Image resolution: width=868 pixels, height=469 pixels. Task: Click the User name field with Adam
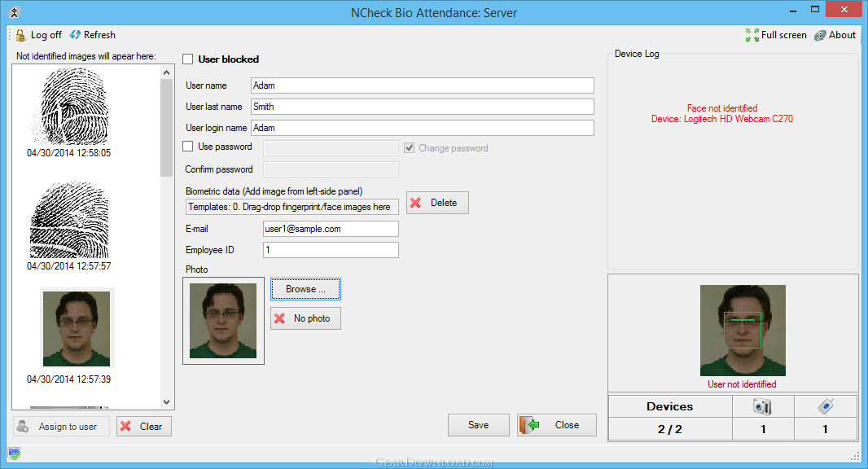pos(423,85)
